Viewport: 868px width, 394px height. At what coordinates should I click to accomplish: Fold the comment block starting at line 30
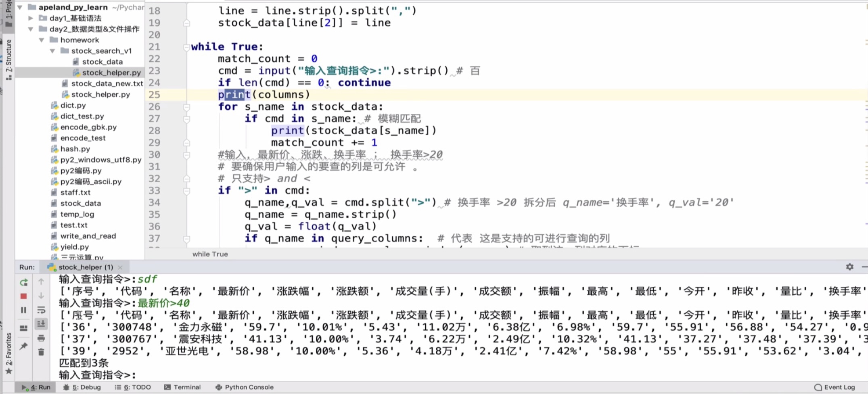[186, 155]
